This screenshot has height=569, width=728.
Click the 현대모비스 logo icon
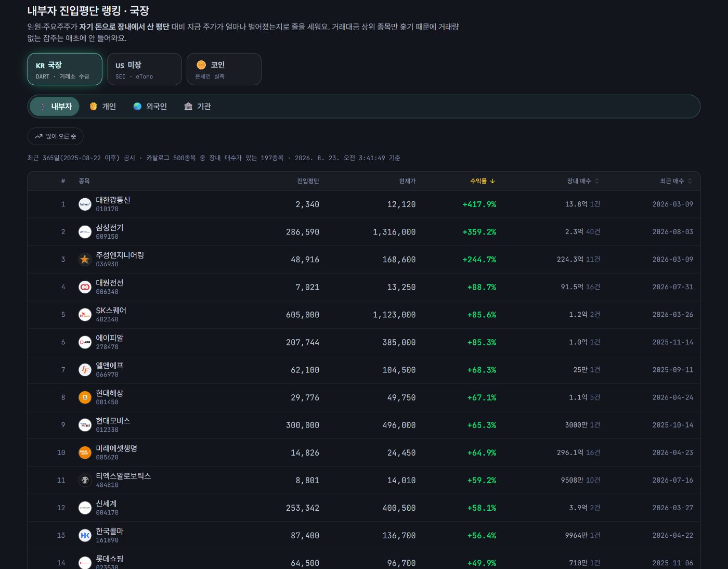click(85, 425)
